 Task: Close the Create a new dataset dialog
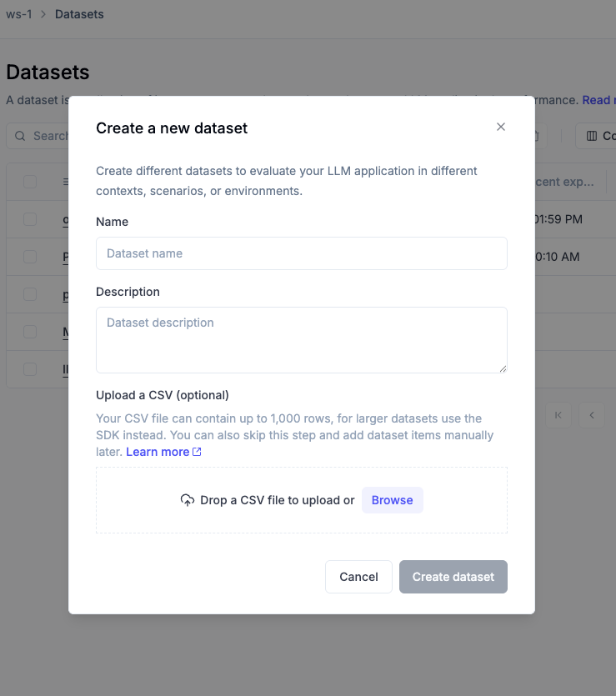[501, 127]
